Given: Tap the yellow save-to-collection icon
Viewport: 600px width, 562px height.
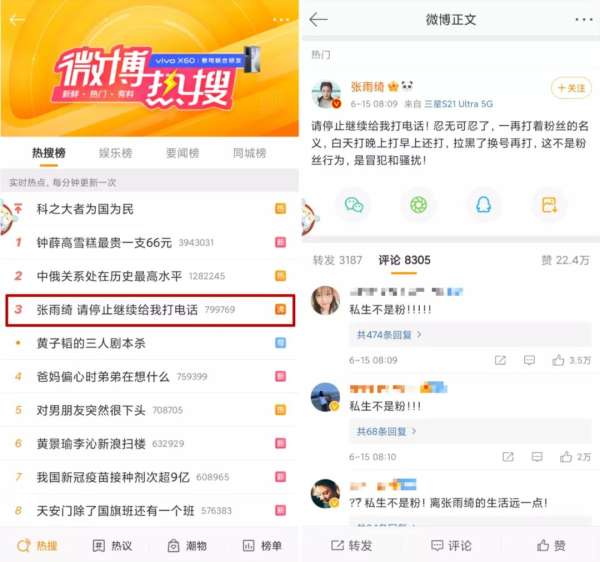Looking at the screenshot, I should 549,205.
